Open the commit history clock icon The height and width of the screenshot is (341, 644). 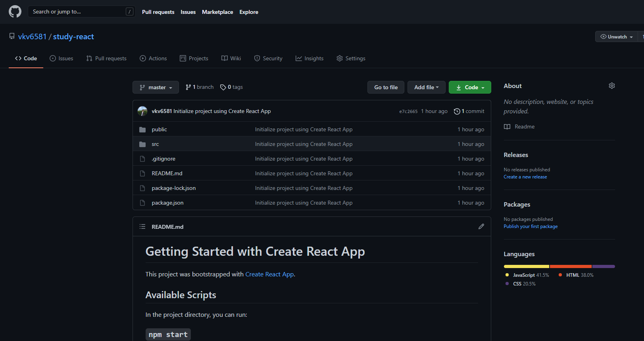tap(457, 111)
